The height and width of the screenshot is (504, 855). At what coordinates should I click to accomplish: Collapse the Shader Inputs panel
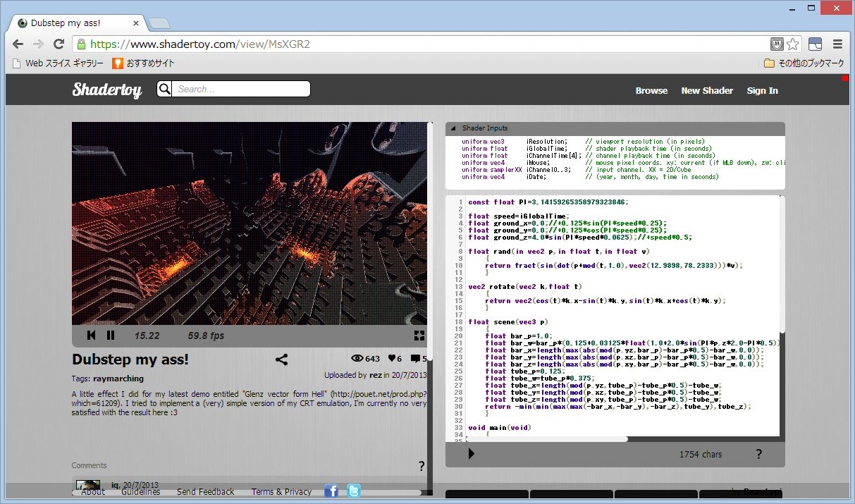(453, 128)
